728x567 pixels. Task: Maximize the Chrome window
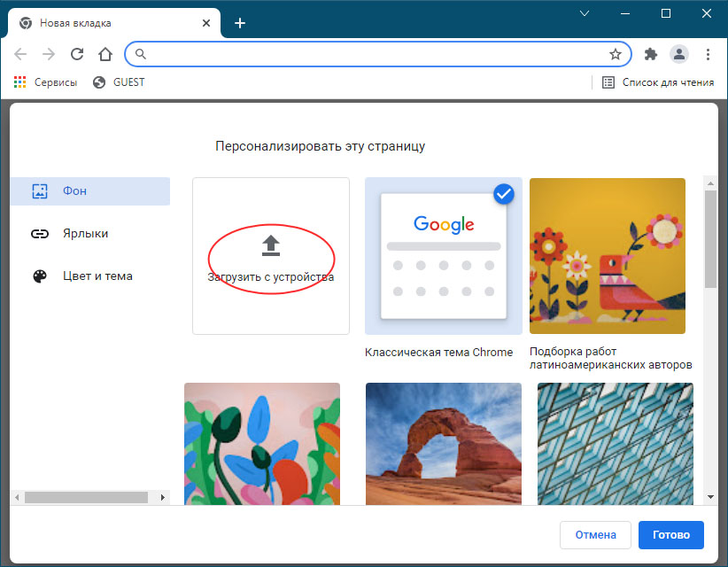tap(666, 13)
